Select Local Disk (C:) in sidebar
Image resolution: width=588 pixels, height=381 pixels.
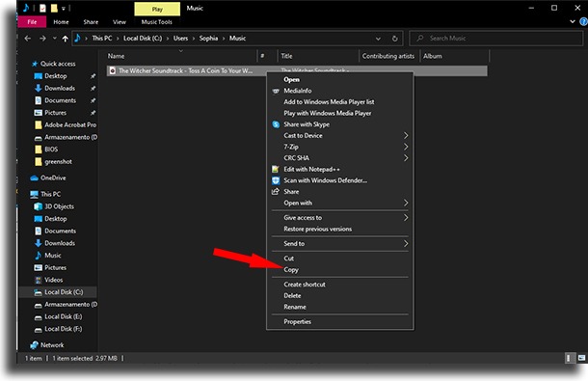pos(64,292)
